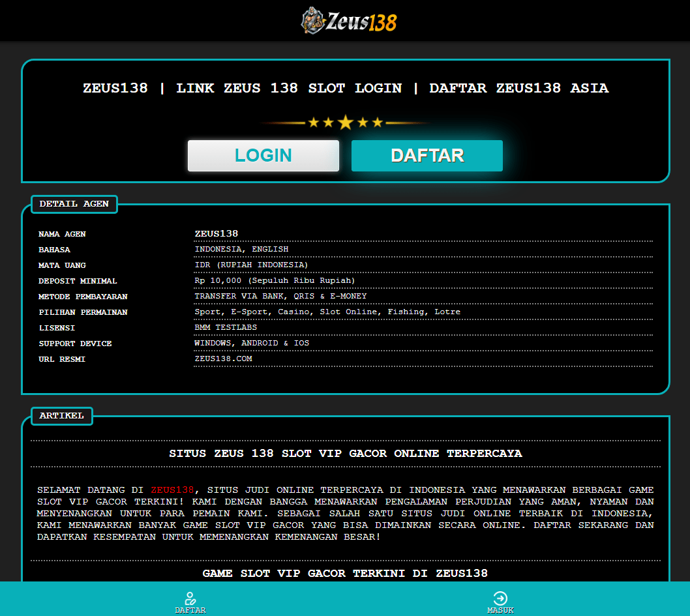Click the INDONESIA, ENGLISH language value
Viewport: 690px width, 616px height.
point(241,249)
